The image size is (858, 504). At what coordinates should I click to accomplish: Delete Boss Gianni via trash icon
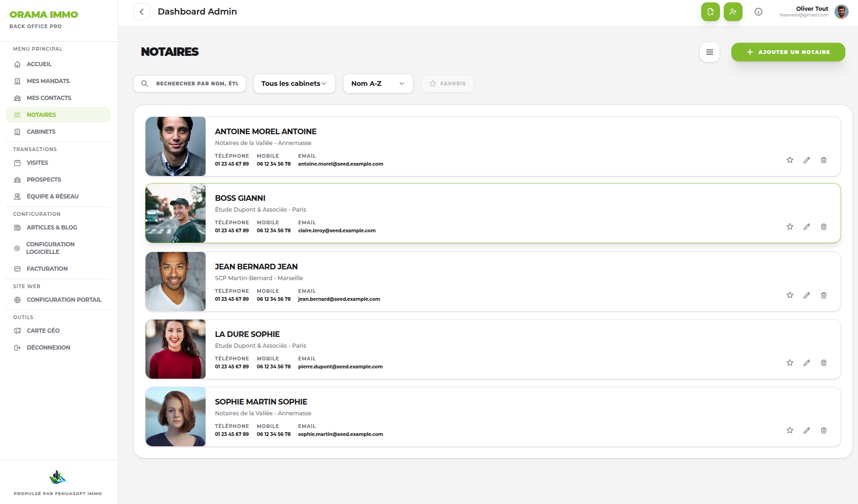[x=824, y=227]
